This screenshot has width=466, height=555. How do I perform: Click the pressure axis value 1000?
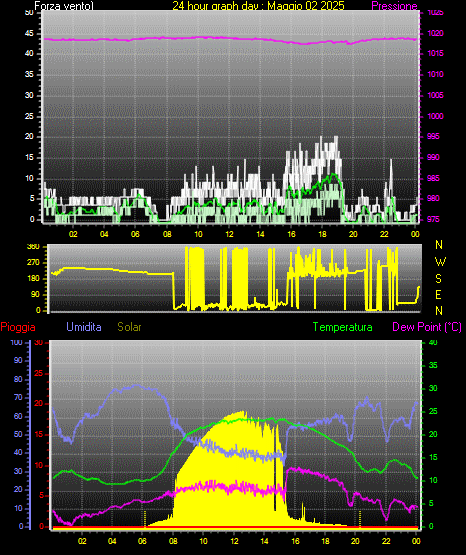(435, 116)
